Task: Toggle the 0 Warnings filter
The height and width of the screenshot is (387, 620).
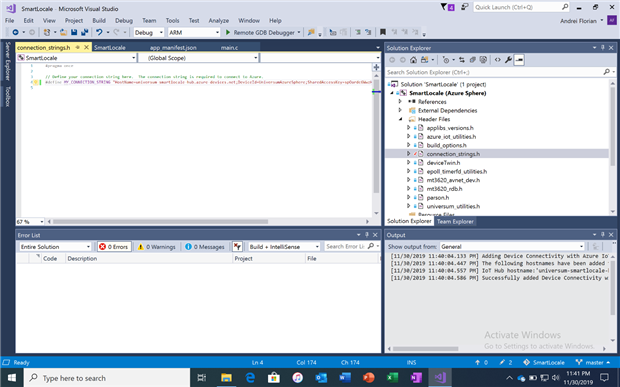Action: [x=157, y=247]
